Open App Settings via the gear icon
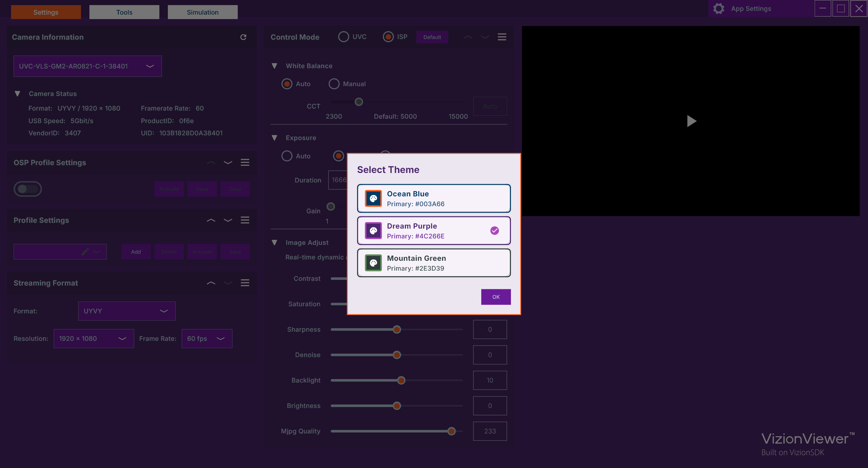The image size is (868, 468). point(718,8)
